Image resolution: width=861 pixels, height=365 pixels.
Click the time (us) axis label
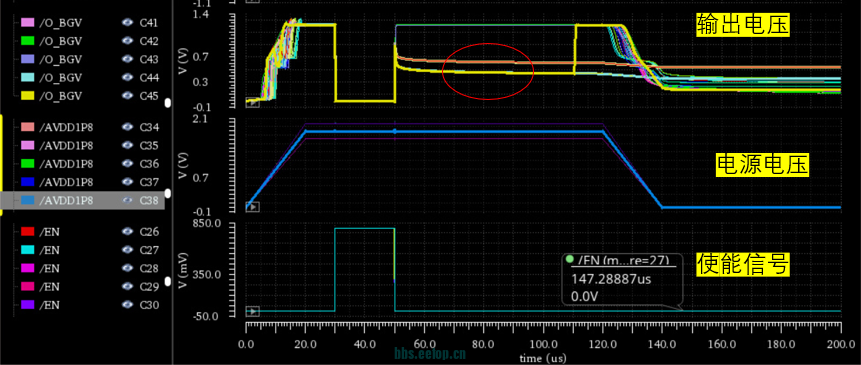(x=543, y=358)
